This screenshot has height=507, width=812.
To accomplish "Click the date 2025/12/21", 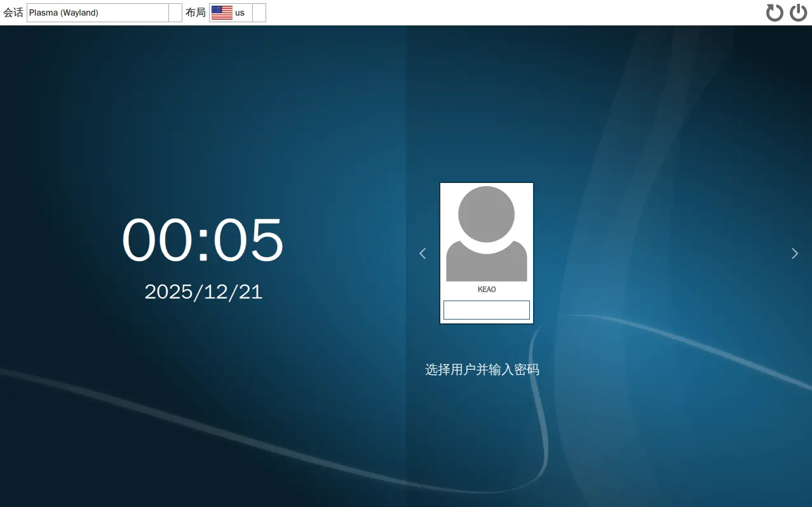I will [x=203, y=292].
